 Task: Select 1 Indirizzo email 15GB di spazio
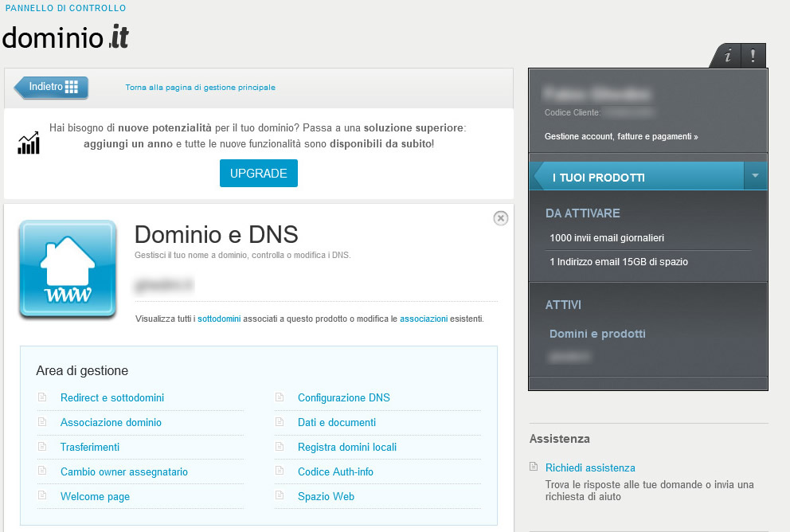619,261
